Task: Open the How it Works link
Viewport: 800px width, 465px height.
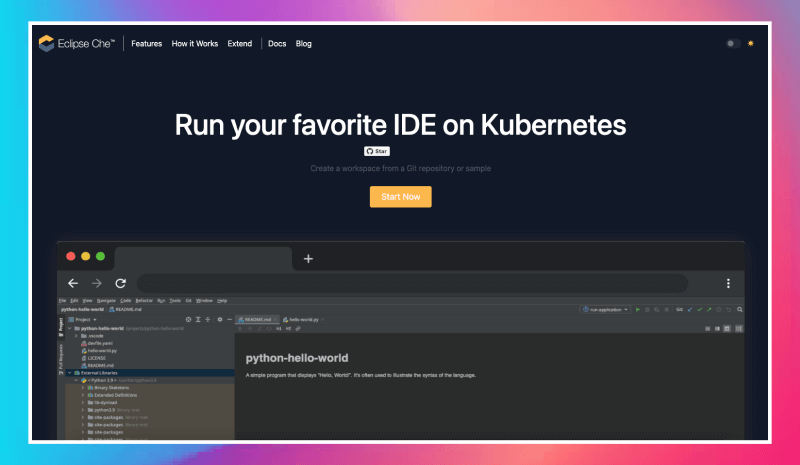Action: pyautogui.click(x=194, y=43)
